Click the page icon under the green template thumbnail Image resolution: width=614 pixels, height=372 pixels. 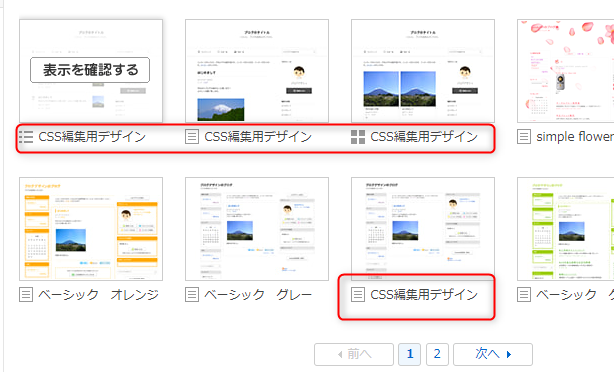[x=524, y=294]
